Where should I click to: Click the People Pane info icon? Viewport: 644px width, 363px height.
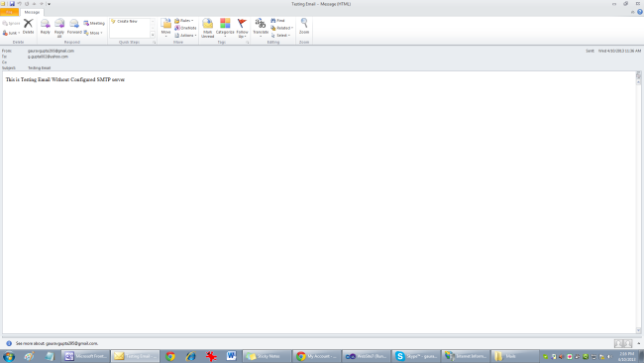[x=9, y=343]
